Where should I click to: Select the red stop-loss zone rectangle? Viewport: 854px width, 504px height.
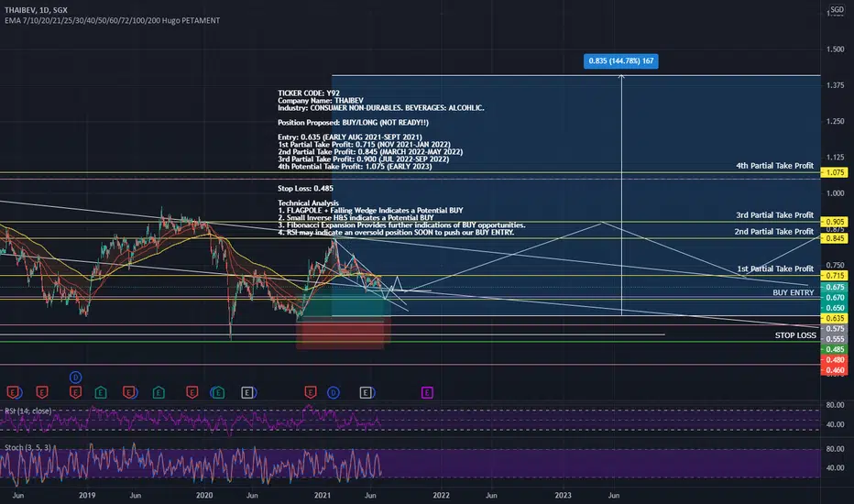[340, 333]
